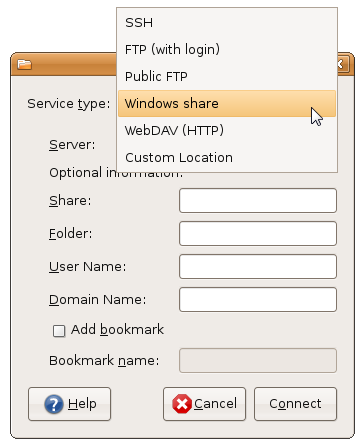Image resolution: width=362 pixels, height=444 pixels.
Task: Click the Domain Name input field
Action: click(258, 299)
